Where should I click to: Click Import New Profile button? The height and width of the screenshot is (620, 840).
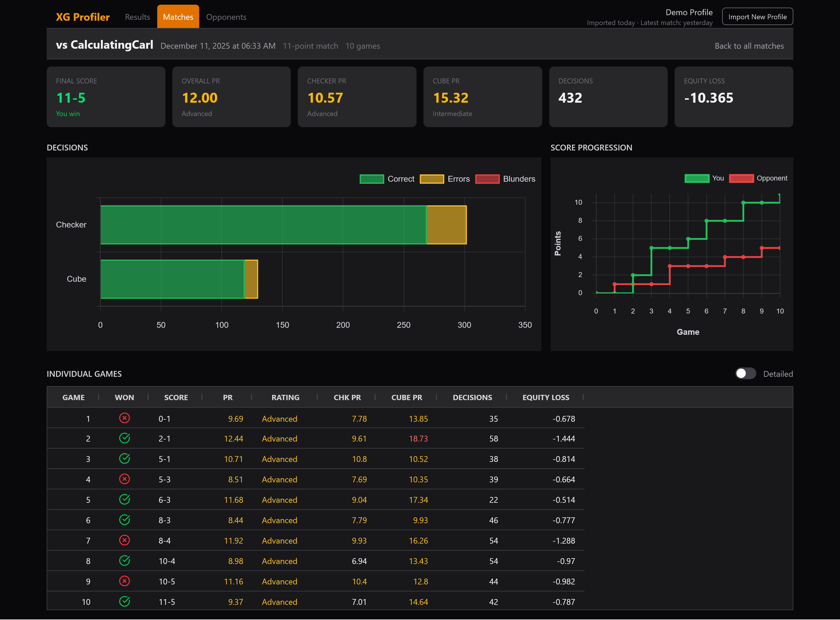coord(757,17)
